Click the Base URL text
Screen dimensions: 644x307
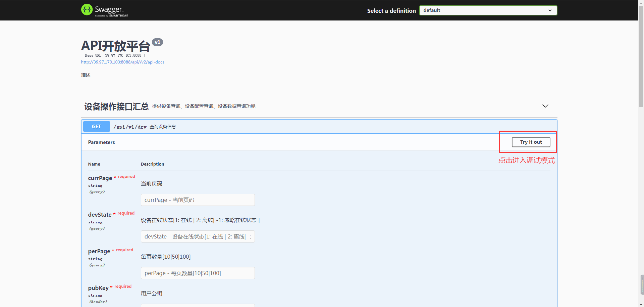point(113,55)
